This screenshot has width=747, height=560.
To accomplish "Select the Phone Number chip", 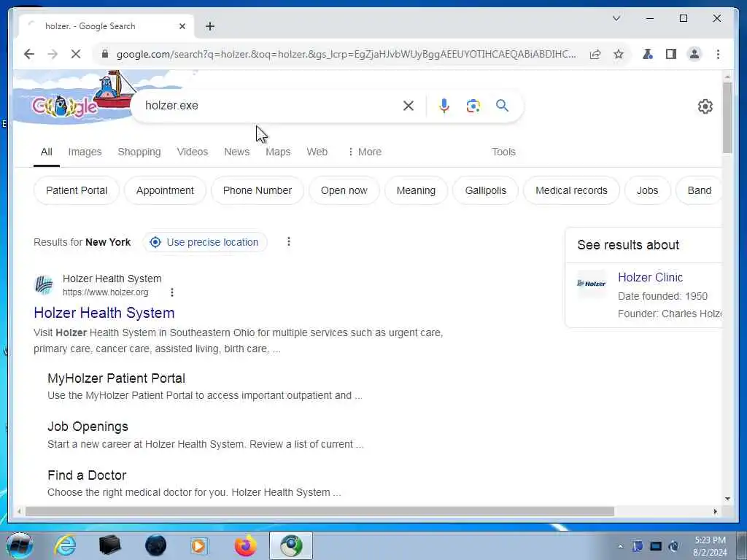I will [x=258, y=190].
